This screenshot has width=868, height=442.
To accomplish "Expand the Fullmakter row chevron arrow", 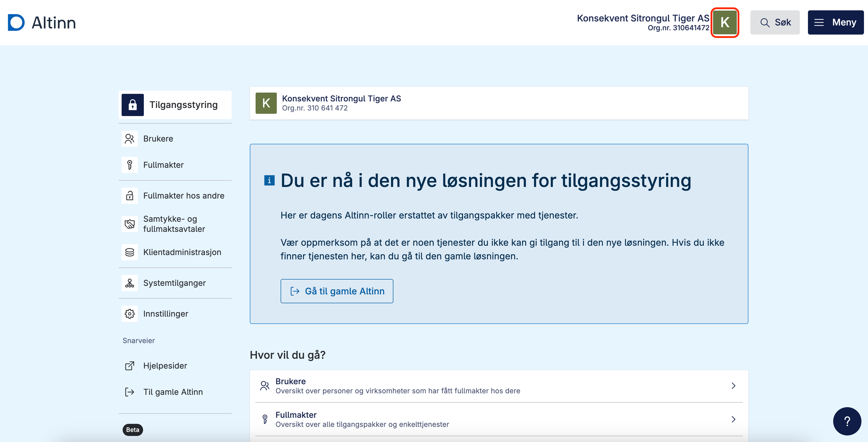I will click(x=733, y=419).
